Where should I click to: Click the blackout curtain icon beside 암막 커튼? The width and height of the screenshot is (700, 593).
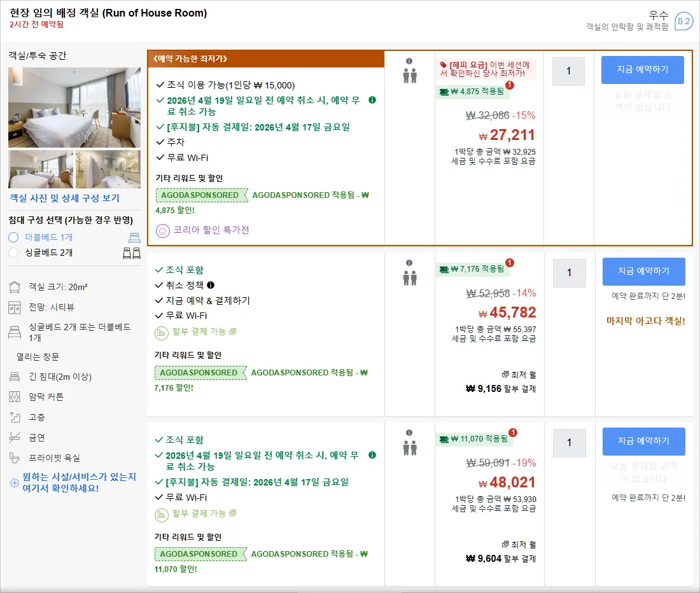[x=15, y=396]
